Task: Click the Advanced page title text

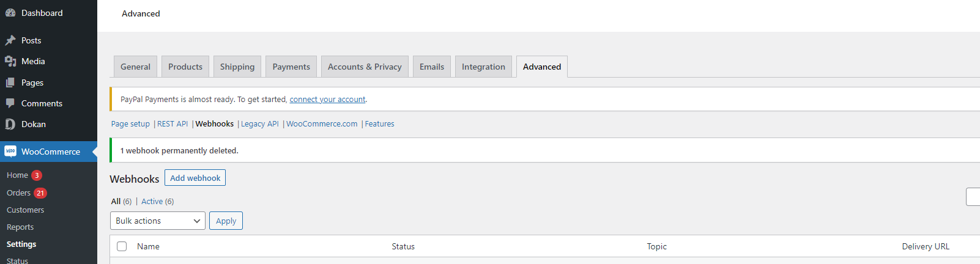Action: pos(141,13)
